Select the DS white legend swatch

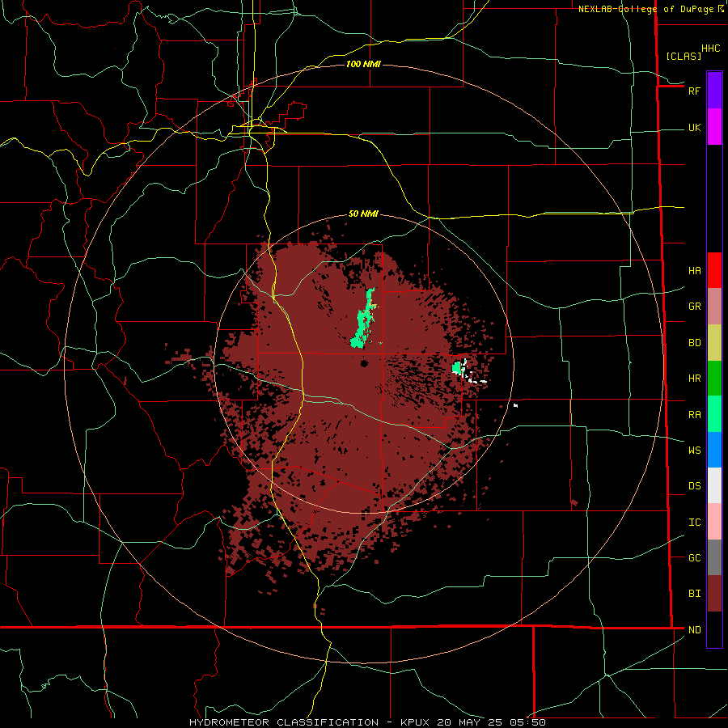pos(714,485)
